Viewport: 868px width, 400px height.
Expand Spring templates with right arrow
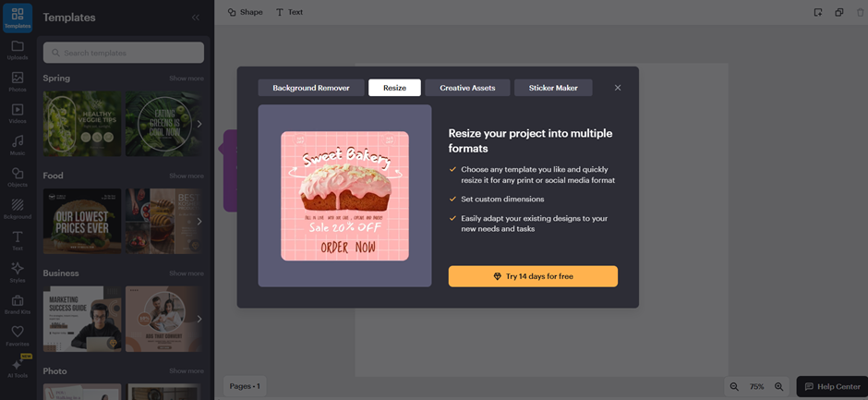coord(199,124)
